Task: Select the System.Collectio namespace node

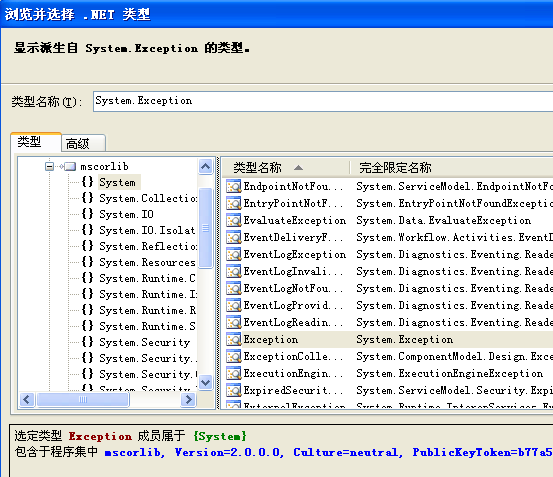Action: tap(148, 198)
